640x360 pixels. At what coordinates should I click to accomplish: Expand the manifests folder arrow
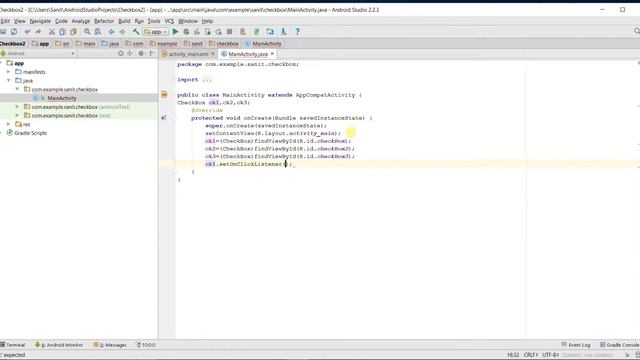click(9, 72)
